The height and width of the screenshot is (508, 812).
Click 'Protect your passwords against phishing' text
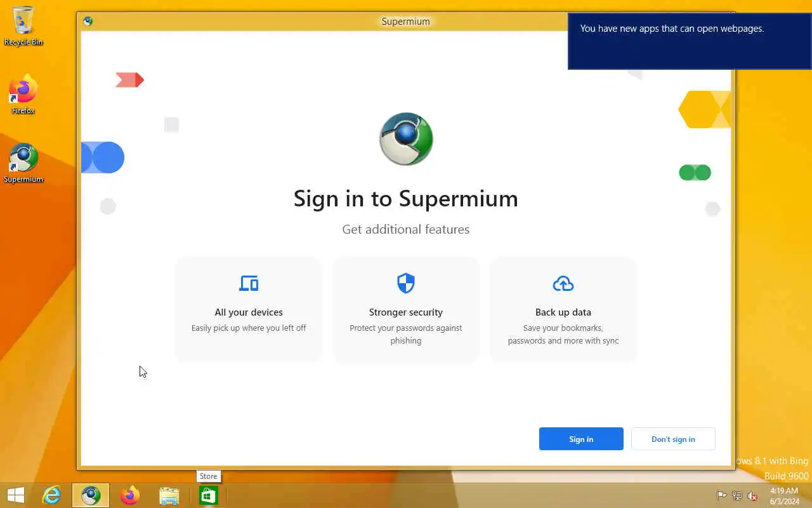tap(406, 335)
